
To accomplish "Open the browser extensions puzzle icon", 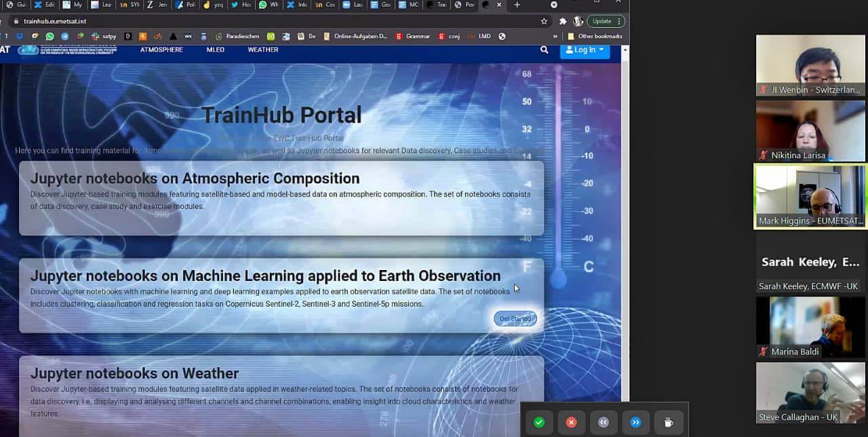I will coord(562,21).
